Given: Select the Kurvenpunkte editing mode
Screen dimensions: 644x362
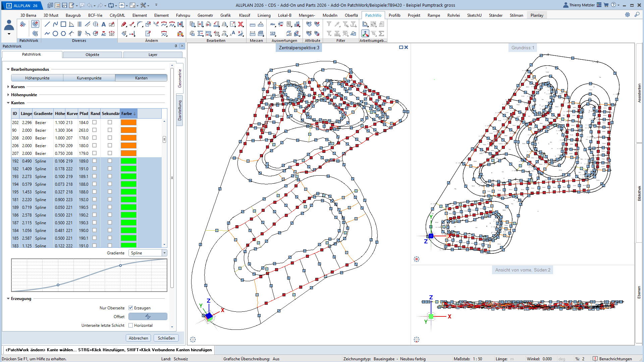Looking at the screenshot, I should coord(89,78).
